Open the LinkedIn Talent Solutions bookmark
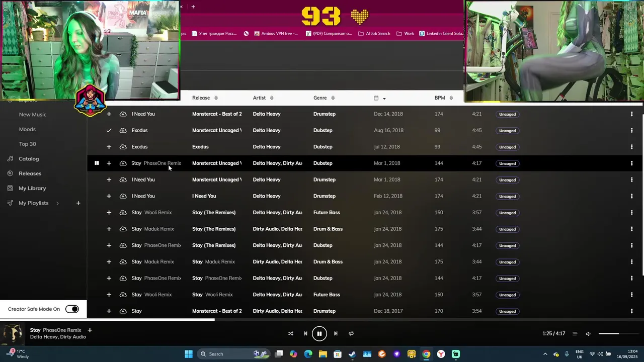This screenshot has width=644, height=362. pyautogui.click(x=441, y=34)
